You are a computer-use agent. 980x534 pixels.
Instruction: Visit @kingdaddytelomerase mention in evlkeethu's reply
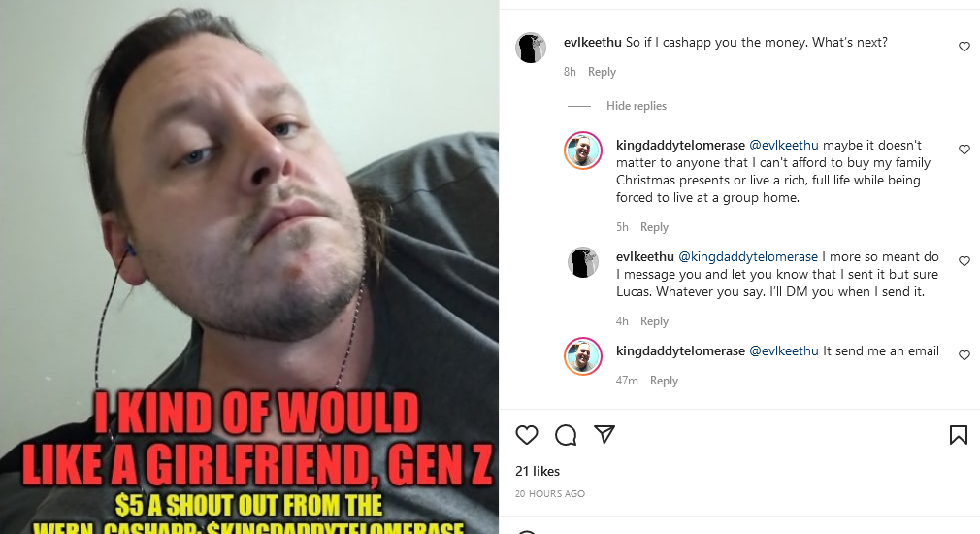point(747,257)
